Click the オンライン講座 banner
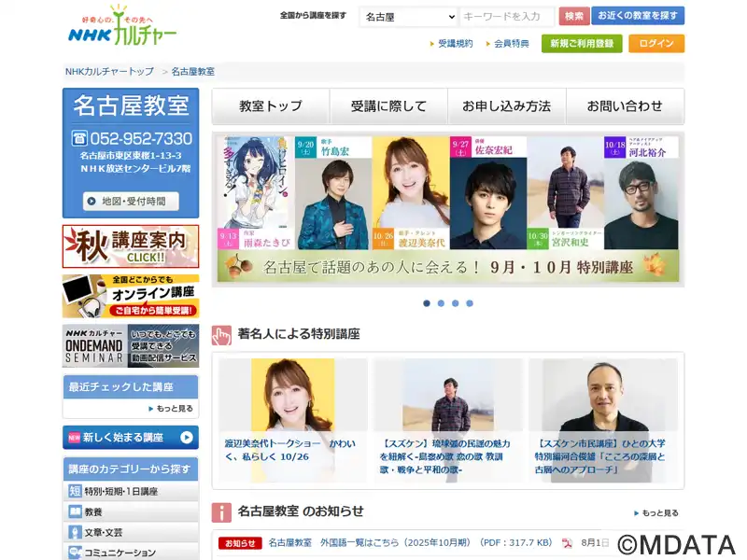 (131, 296)
